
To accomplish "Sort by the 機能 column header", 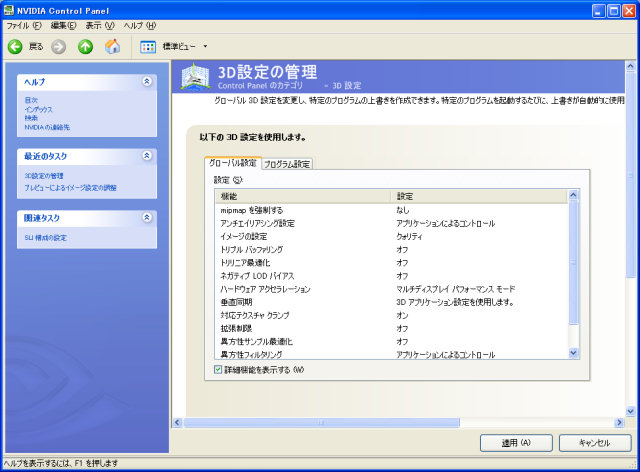I will point(302,196).
